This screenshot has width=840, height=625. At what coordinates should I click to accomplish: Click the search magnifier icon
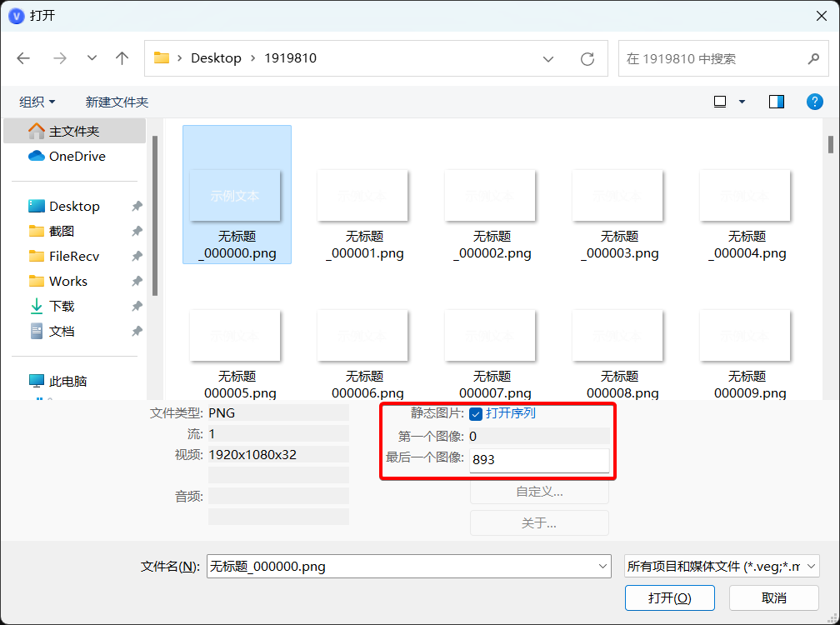pos(813,58)
